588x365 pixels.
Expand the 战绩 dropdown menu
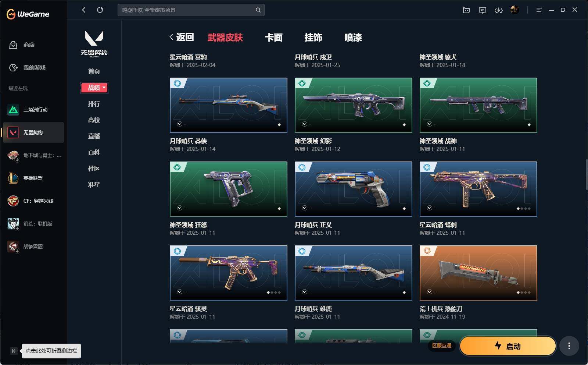(94, 88)
